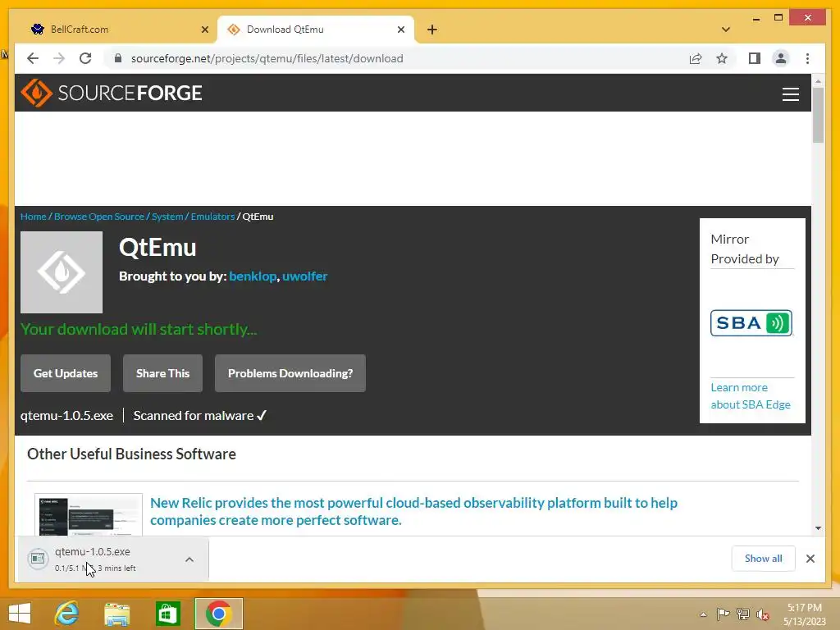The width and height of the screenshot is (840, 630).
Task: Click the 'Other Useful Business Software' heading
Action: [131, 454]
